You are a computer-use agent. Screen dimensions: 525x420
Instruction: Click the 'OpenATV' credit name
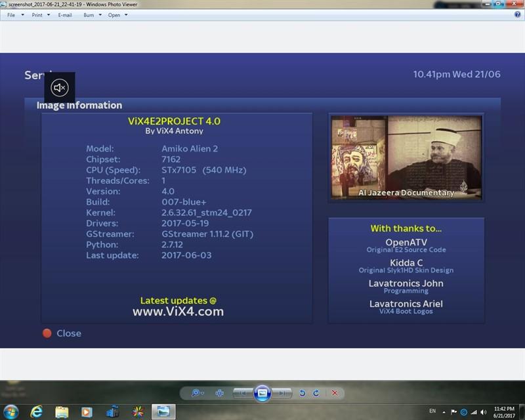tap(406, 242)
